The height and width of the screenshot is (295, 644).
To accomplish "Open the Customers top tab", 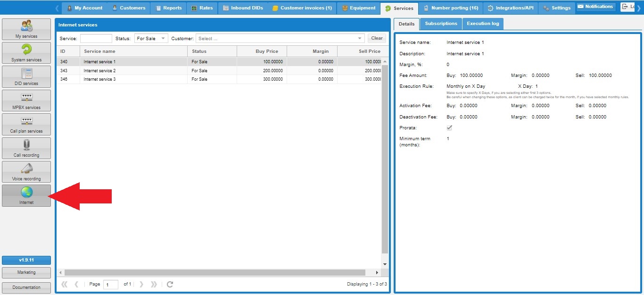I will click(x=129, y=8).
